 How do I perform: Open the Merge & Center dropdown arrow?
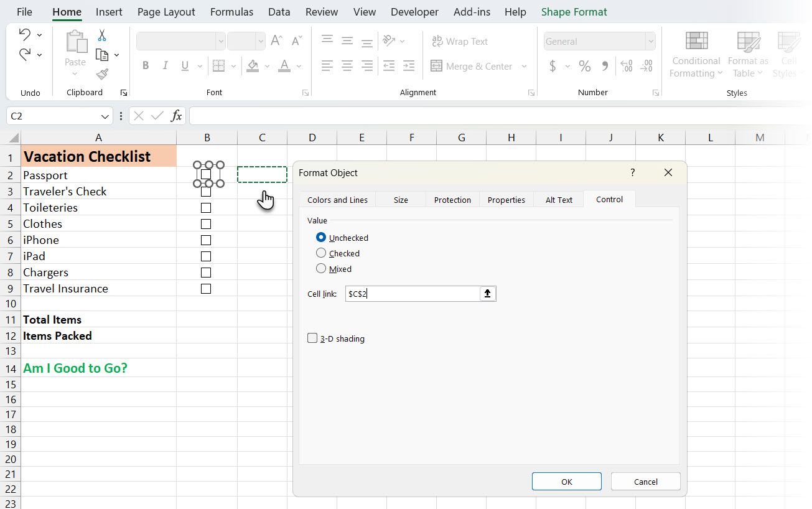tap(524, 67)
